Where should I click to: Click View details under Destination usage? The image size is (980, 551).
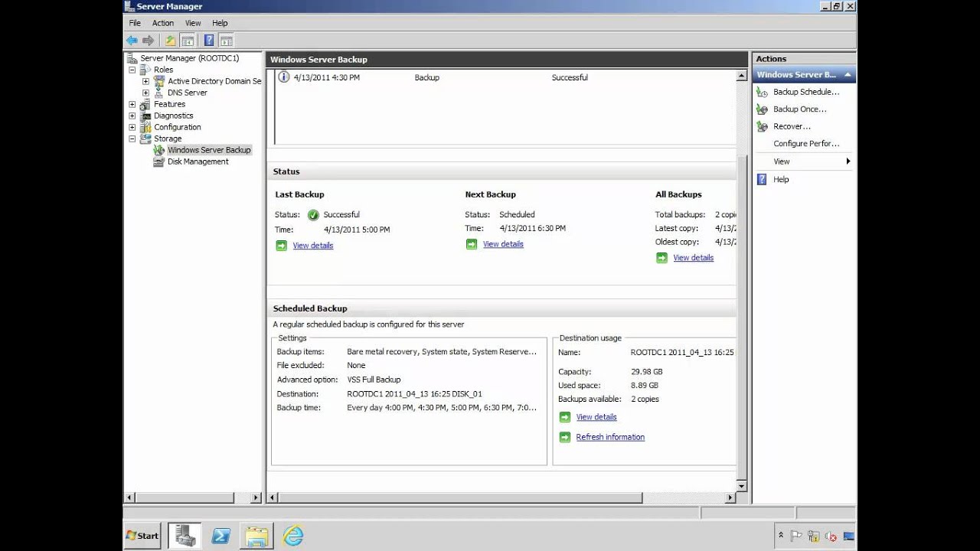[596, 417]
